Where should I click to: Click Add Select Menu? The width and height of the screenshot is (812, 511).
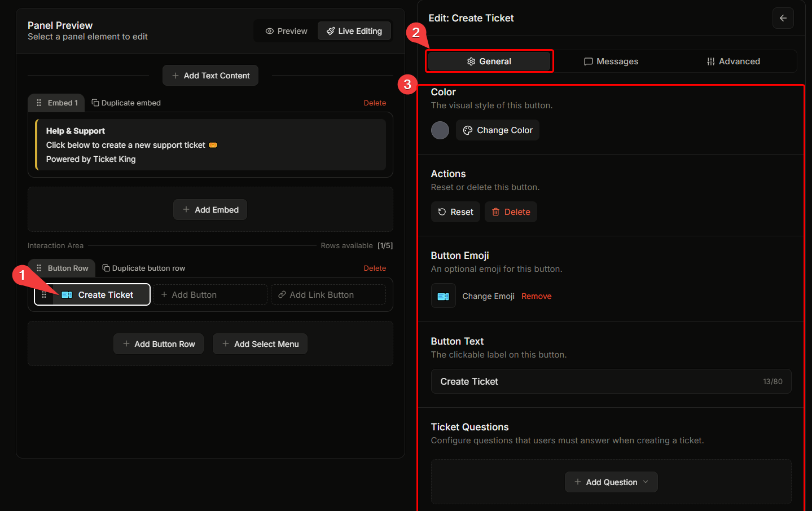(260, 344)
